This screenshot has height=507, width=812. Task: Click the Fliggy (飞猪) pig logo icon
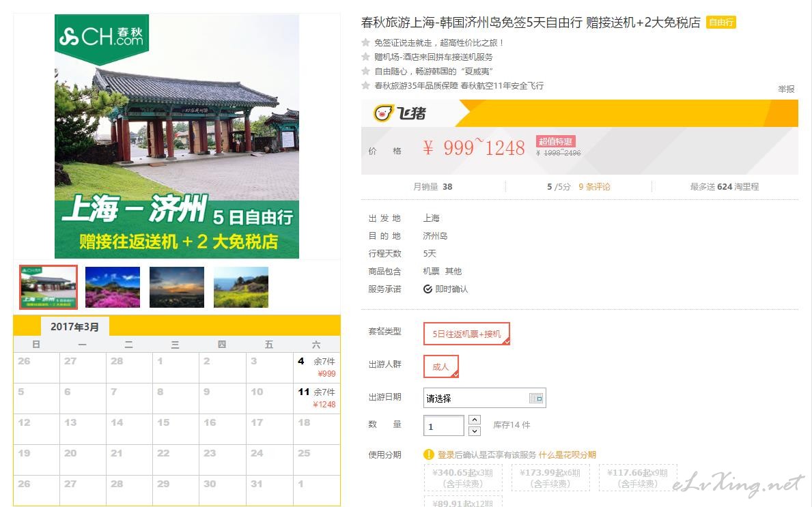tap(384, 113)
